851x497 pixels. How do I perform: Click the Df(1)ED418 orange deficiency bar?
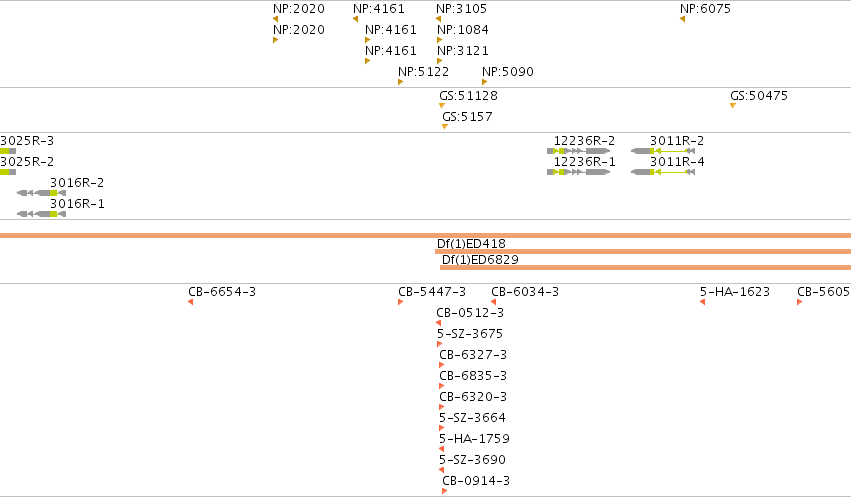click(x=643, y=252)
